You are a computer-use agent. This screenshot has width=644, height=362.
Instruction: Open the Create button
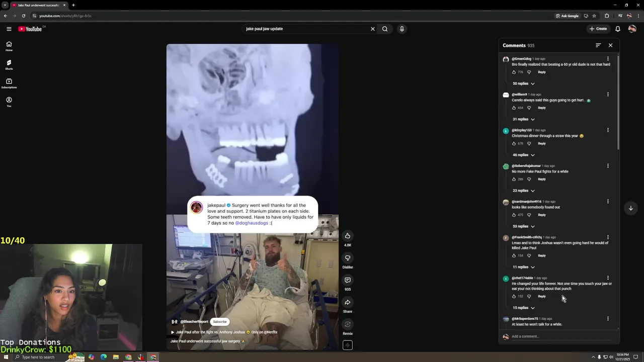click(598, 29)
